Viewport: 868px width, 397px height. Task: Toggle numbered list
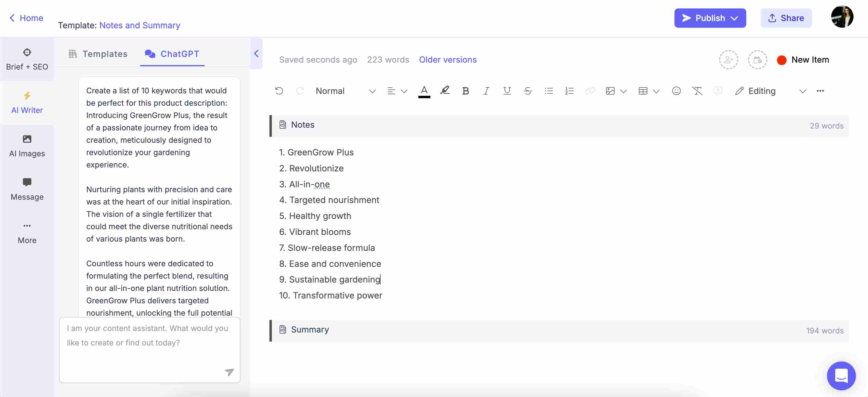569,91
